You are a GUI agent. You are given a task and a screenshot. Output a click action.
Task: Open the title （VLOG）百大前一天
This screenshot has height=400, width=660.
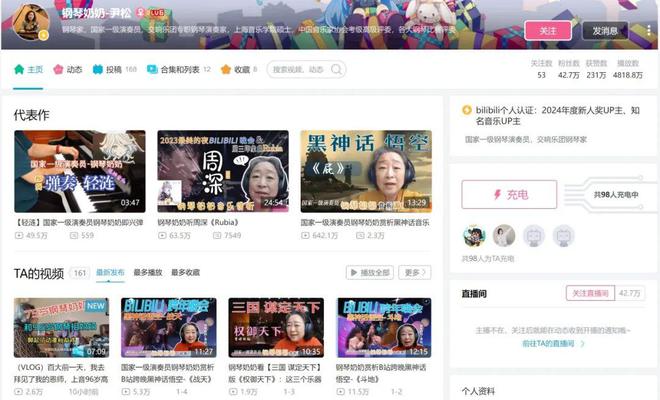(61, 373)
